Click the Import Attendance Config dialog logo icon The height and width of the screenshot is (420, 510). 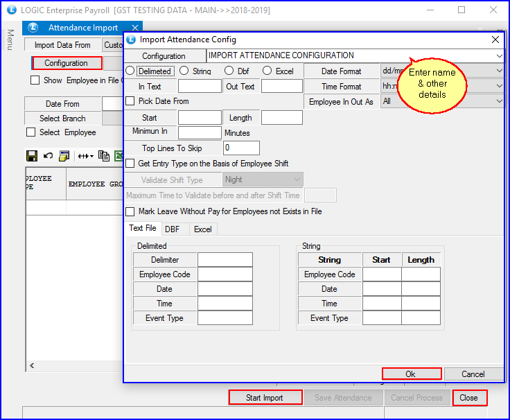131,40
